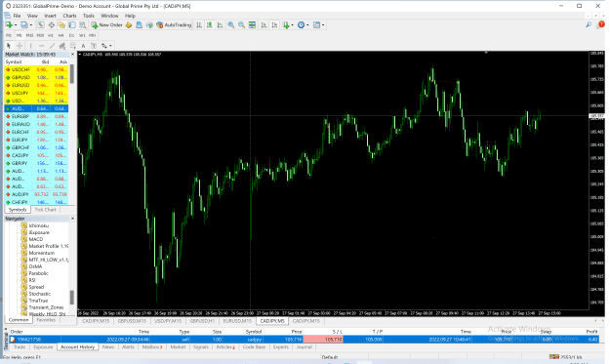Expand the Arrows objects dropdown arrow
The image size is (610, 364).
pyautogui.click(x=110, y=46)
